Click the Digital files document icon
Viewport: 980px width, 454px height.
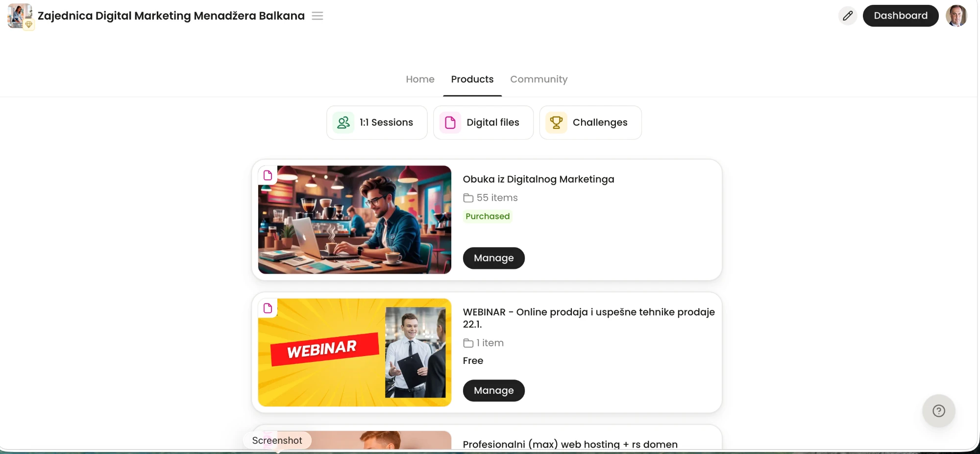[450, 122]
